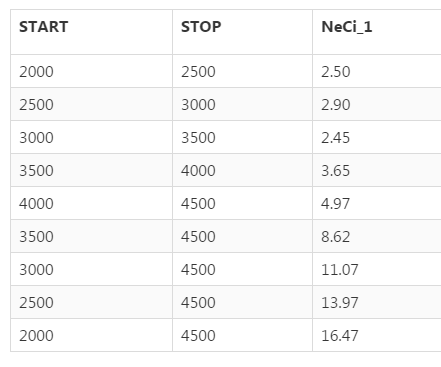The width and height of the screenshot is (441, 367).
Task: Click the STOP column header
Action: [x=242, y=32]
